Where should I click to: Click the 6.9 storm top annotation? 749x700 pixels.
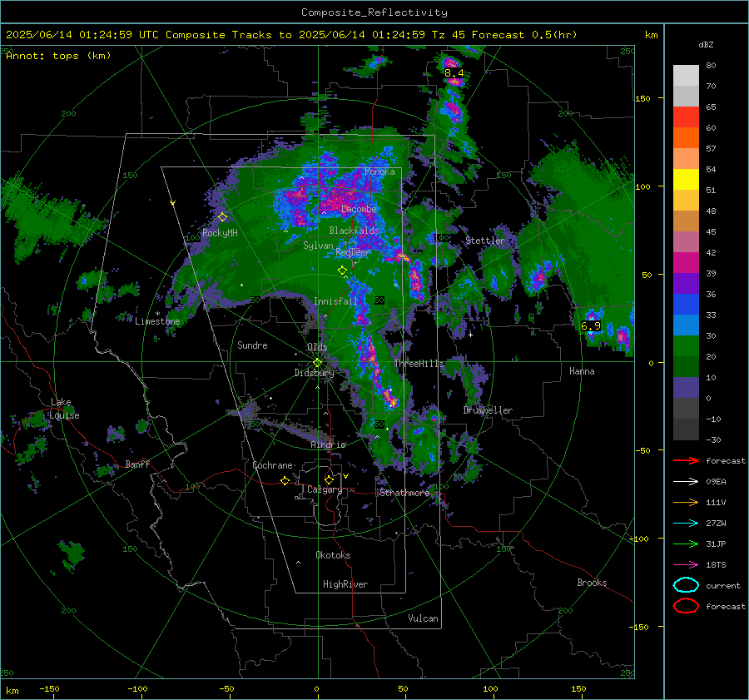tap(591, 326)
